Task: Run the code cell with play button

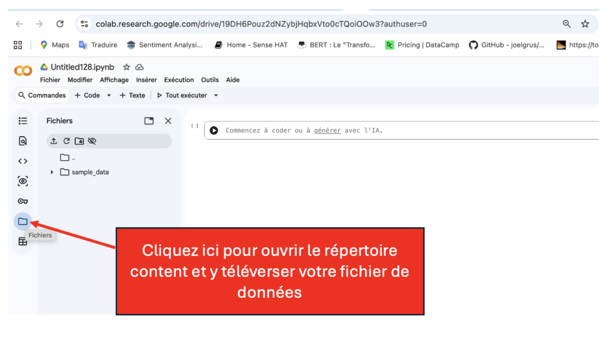Action: 214,131
